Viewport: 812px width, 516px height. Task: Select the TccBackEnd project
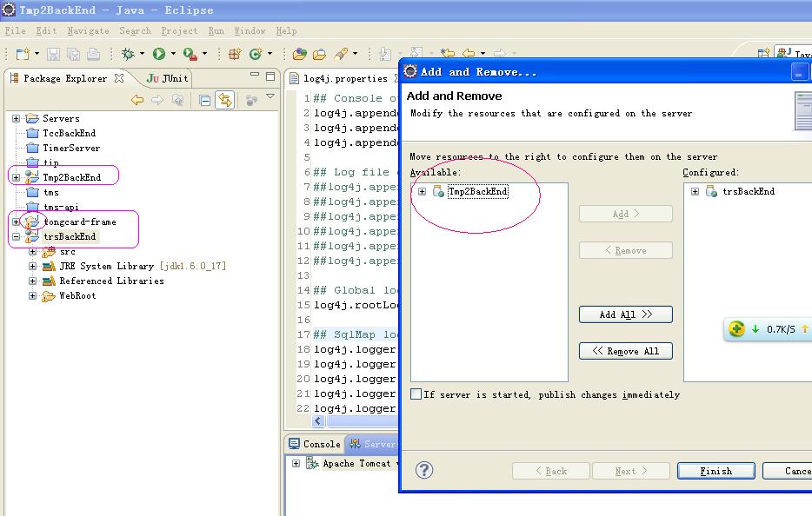click(70, 134)
